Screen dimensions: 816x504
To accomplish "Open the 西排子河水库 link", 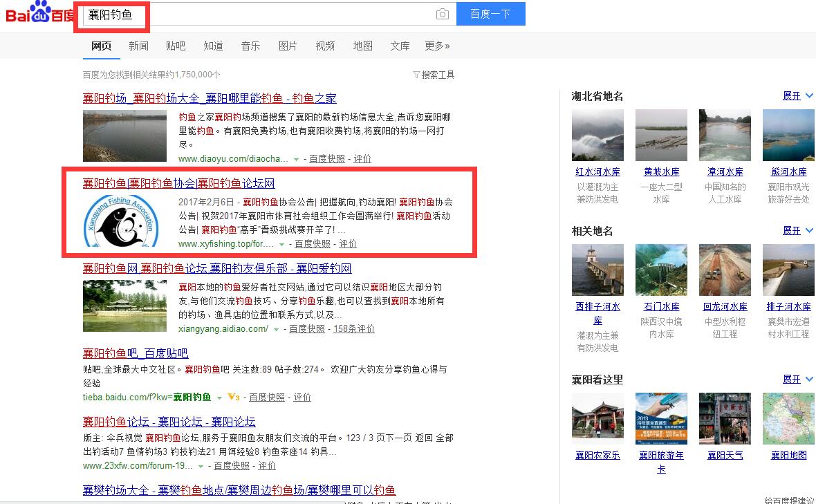I will 597,314.
